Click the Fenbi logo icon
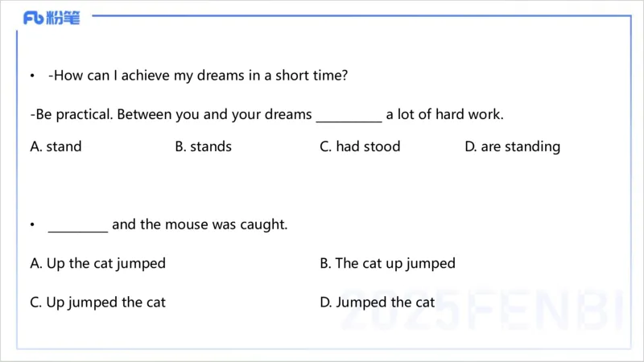 pyautogui.click(x=34, y=19)
